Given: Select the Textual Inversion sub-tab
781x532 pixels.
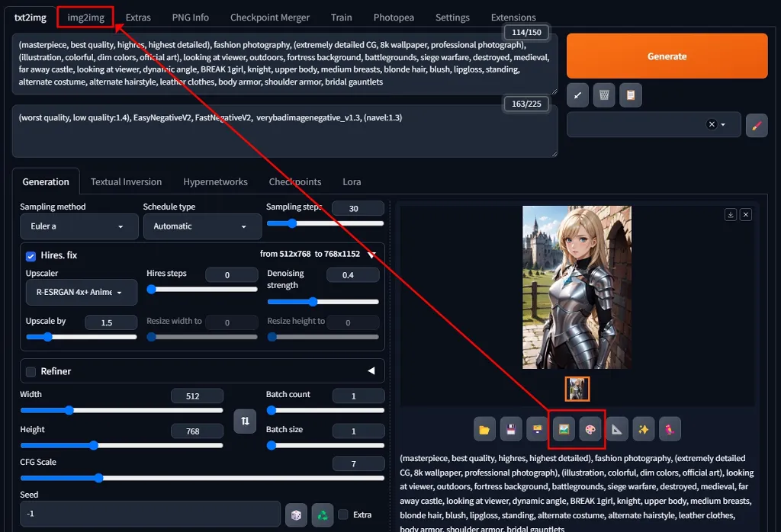Looking at the screenshot, I should point(126,181).
